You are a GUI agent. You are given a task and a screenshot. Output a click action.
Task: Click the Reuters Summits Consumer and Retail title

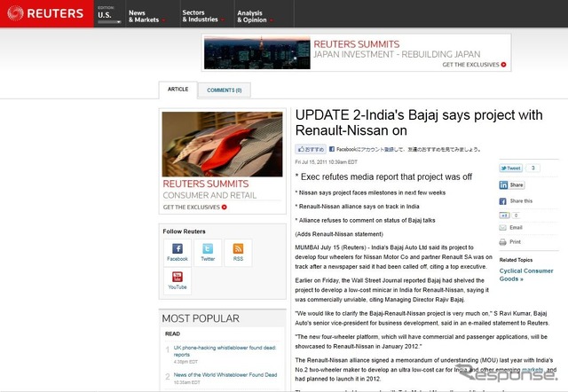pos(209,189)
